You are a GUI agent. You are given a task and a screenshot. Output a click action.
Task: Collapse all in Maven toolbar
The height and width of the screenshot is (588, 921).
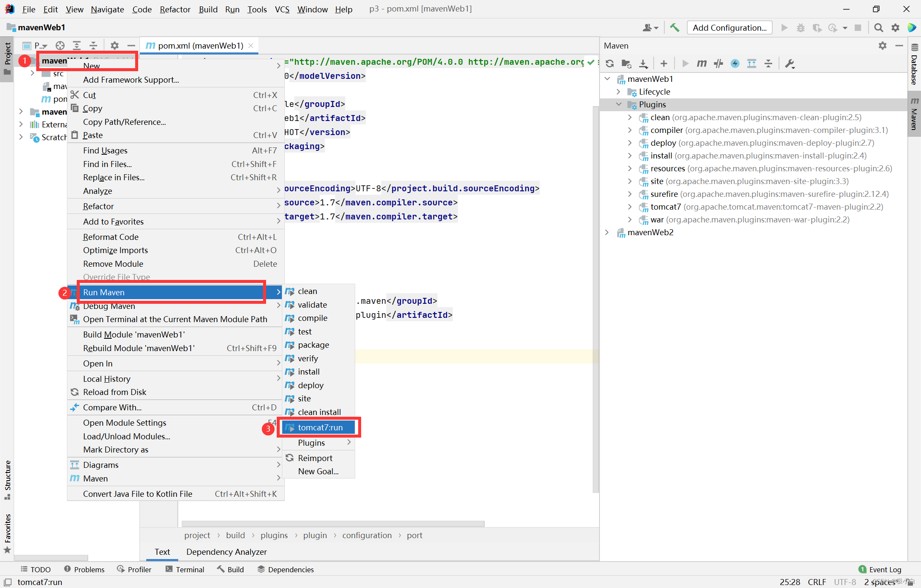(x=768, y=63)
